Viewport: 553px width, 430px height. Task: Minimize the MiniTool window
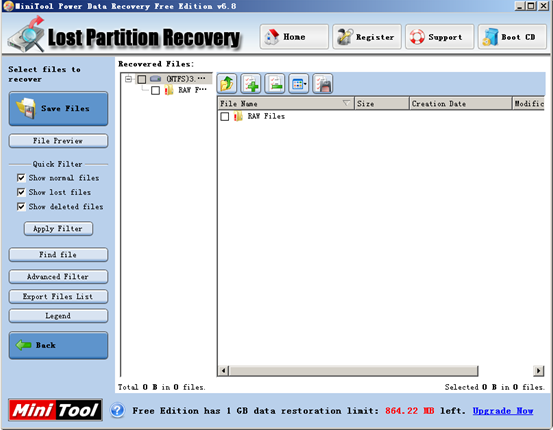click(520, 6)
